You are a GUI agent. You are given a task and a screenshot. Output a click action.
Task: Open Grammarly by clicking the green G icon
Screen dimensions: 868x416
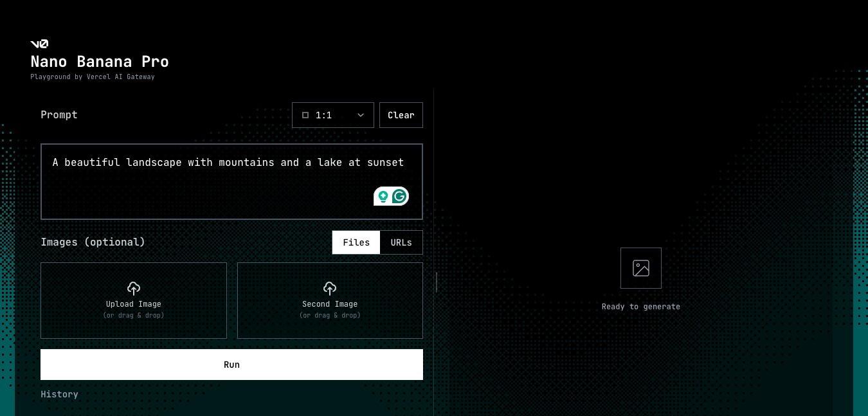coord(399,195)
